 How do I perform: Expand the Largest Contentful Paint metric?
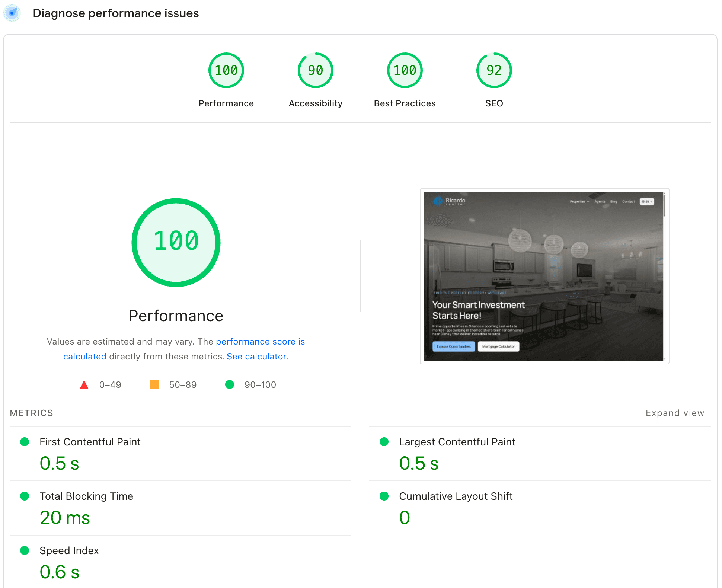[457, 442]
